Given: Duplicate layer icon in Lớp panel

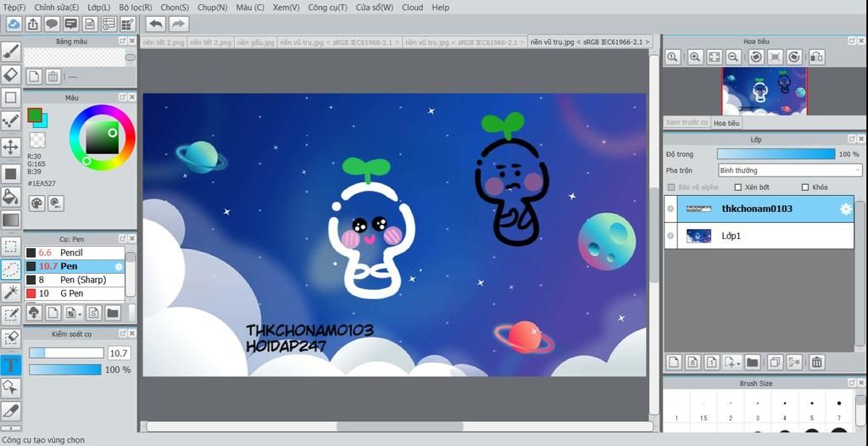Looking at the screenshot, I should 775,362.
